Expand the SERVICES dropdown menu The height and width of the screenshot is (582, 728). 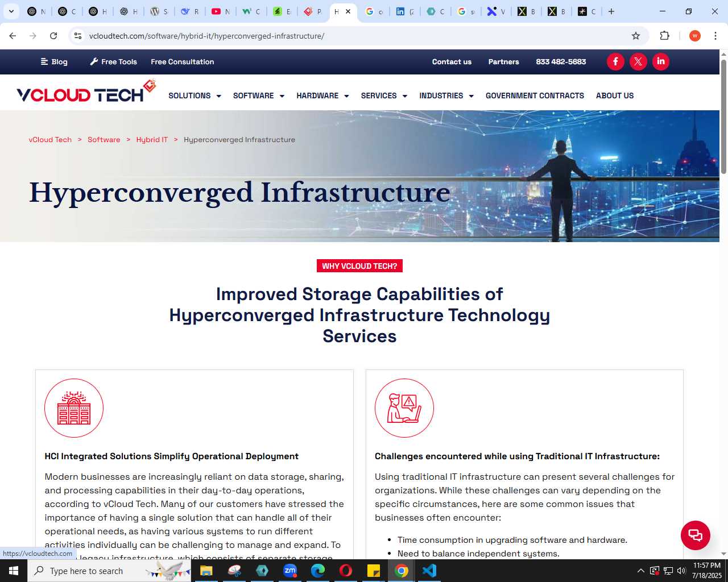pos(384,95)
